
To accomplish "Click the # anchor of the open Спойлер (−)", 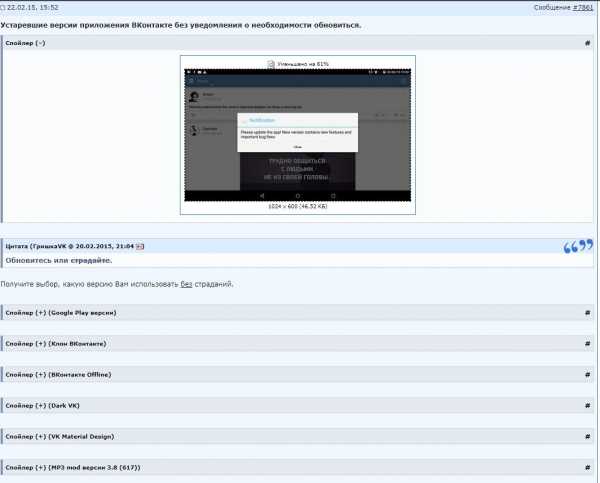I will pyautogui.click(x=587, y=43).
